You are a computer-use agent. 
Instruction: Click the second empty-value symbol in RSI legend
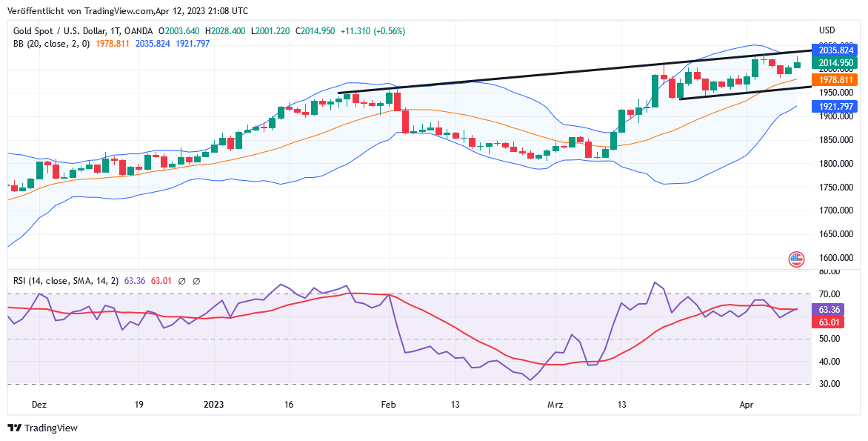pos(196,281)
